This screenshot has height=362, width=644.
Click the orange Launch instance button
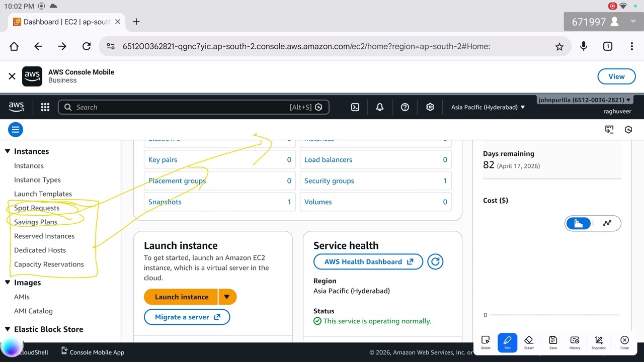pos(181,297)
